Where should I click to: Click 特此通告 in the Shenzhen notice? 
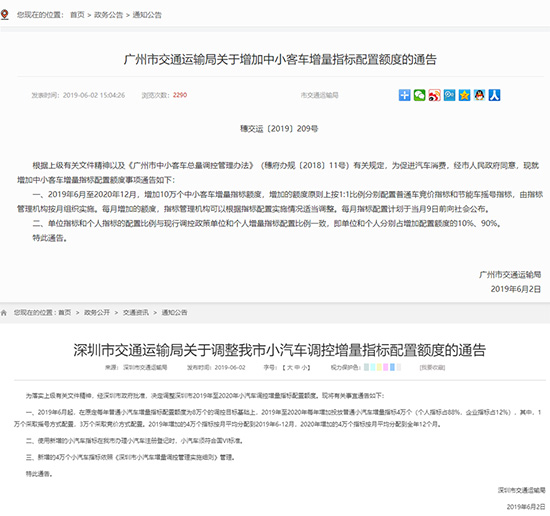(x=39, y=474)
